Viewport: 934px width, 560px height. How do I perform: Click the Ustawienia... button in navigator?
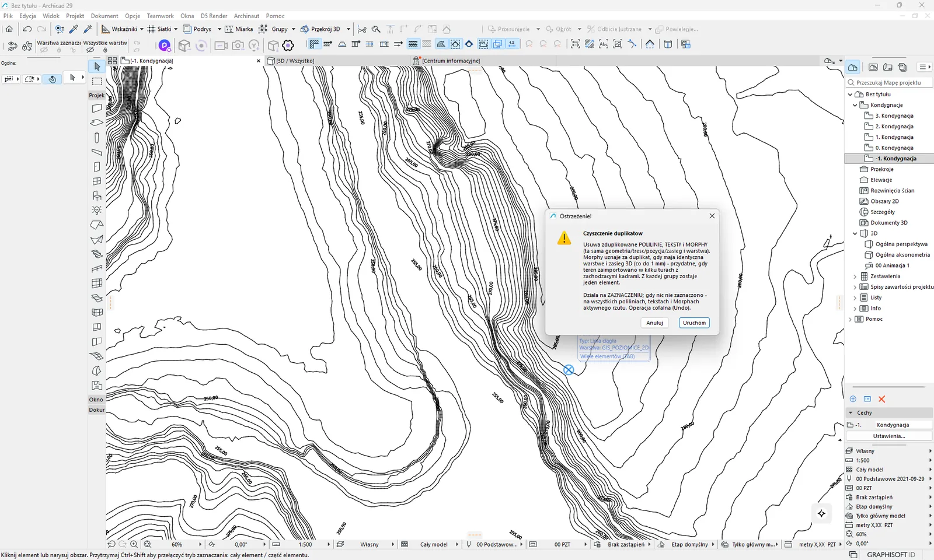coord(888,436)
